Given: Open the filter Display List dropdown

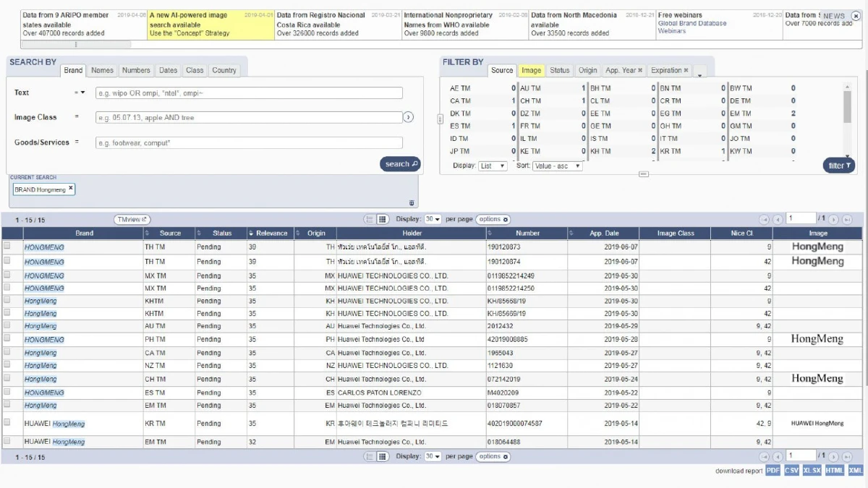Looking at the screenshot, I should [493, 166].
